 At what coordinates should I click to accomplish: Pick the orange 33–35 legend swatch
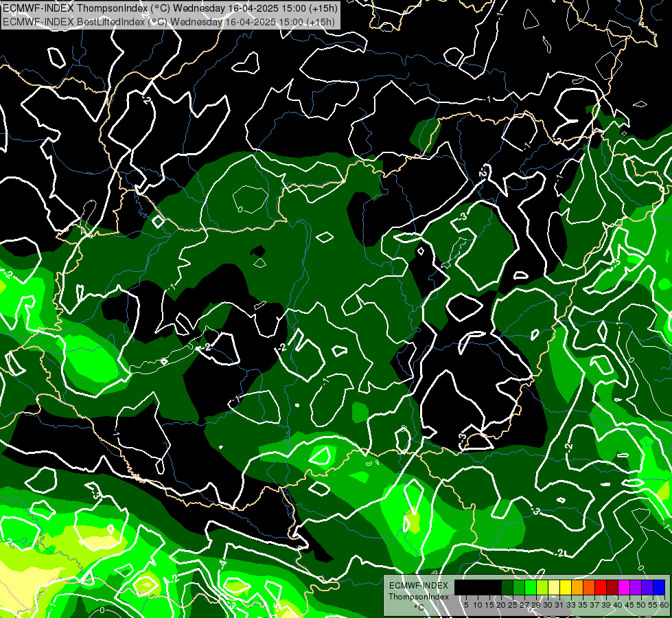[x=577, y=587]
